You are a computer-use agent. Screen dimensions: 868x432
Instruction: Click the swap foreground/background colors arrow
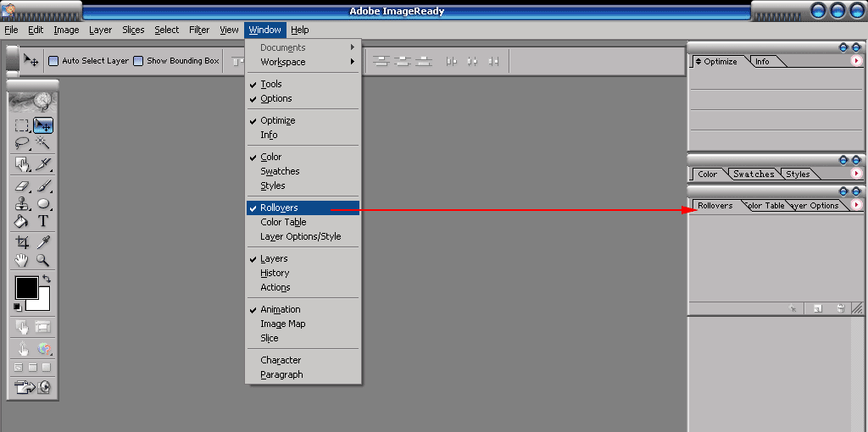pos(47,279)
